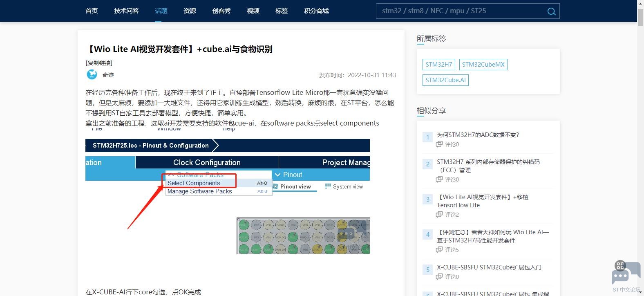Open 为何STM32H7的ADC数据不变? post
This screenshot has width=644, height=296.
(478, 135)
